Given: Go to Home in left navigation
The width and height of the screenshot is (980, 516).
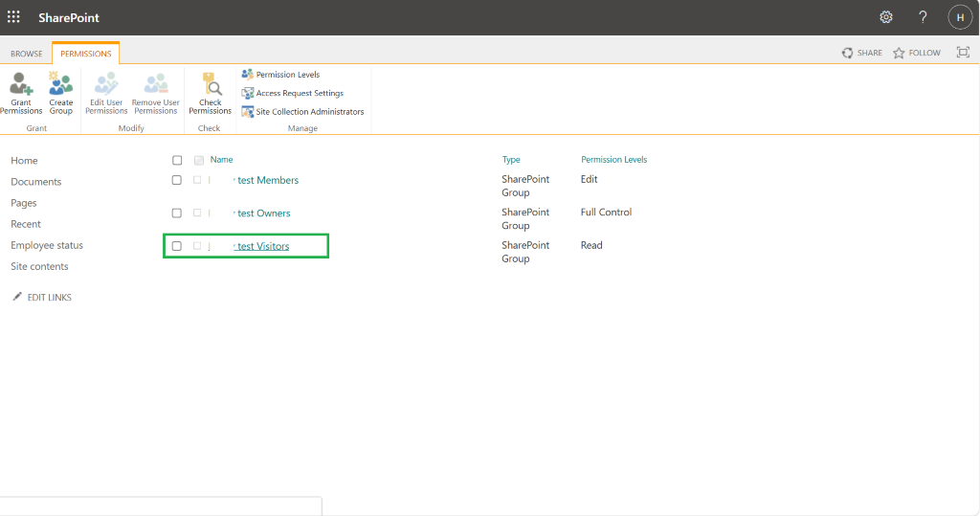Looking at the screenshot, I should pos(24,161).
